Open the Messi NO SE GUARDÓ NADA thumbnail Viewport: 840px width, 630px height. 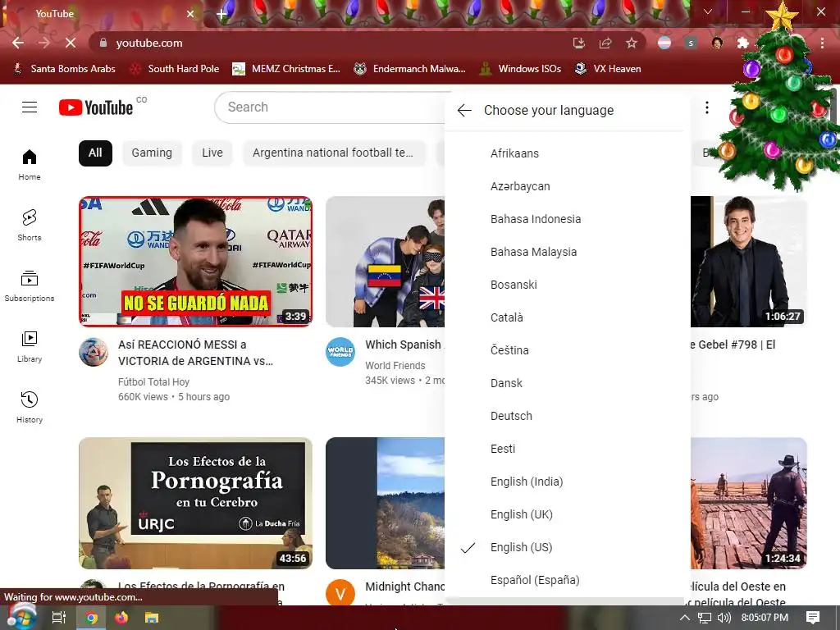click(195, 262)
